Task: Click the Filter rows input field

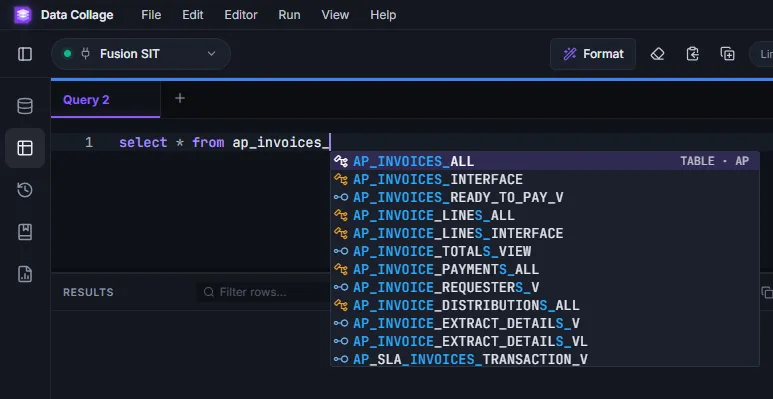Action: [264, 292]
